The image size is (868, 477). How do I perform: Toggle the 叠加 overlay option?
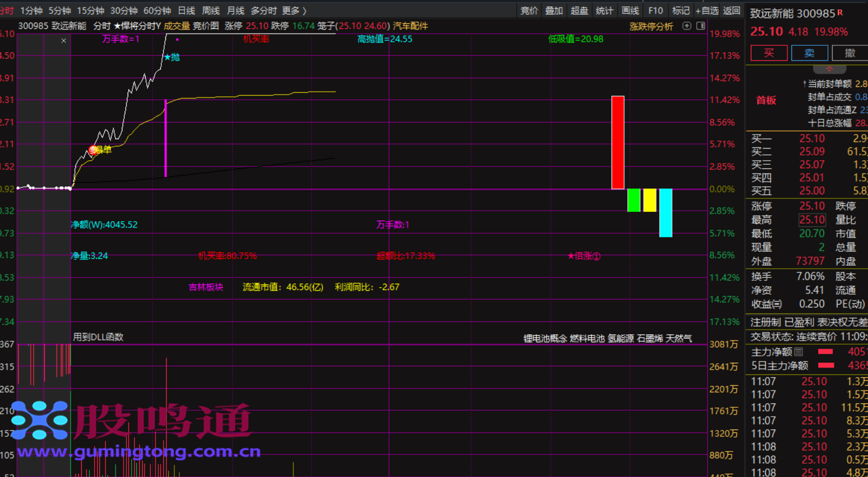click(x=554, y=10)
